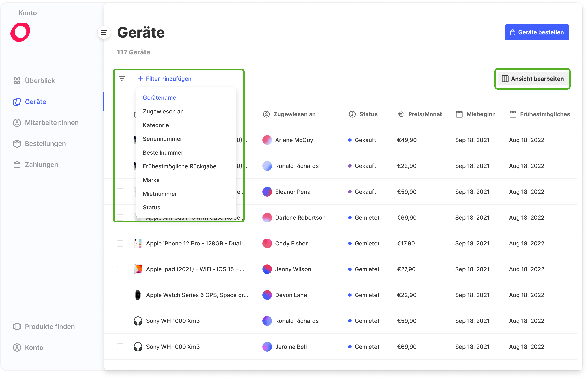Tick checkbox for Arlene McCoy row
588x379 pixels.
pos(120,140)
